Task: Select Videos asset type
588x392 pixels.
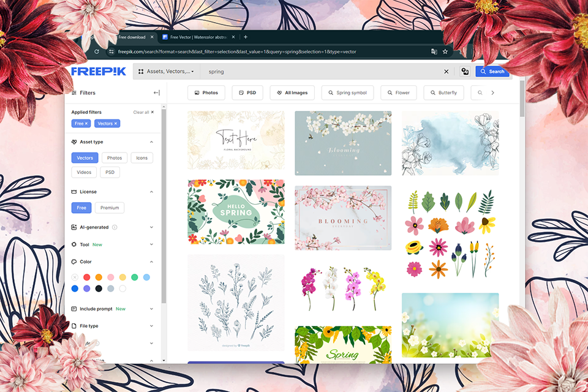Action: pyautogui.click(x=84, y=172)
